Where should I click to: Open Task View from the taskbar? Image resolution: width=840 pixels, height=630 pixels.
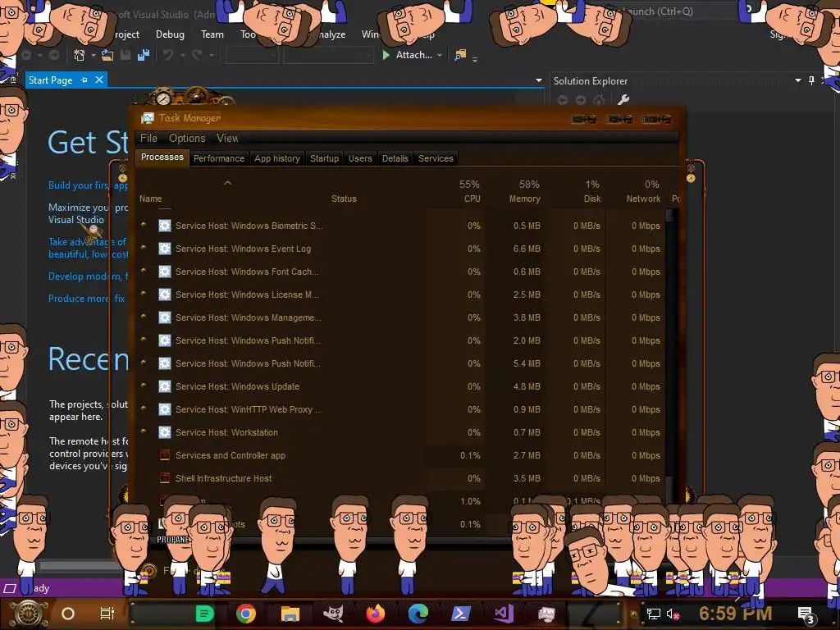(107, 614)
